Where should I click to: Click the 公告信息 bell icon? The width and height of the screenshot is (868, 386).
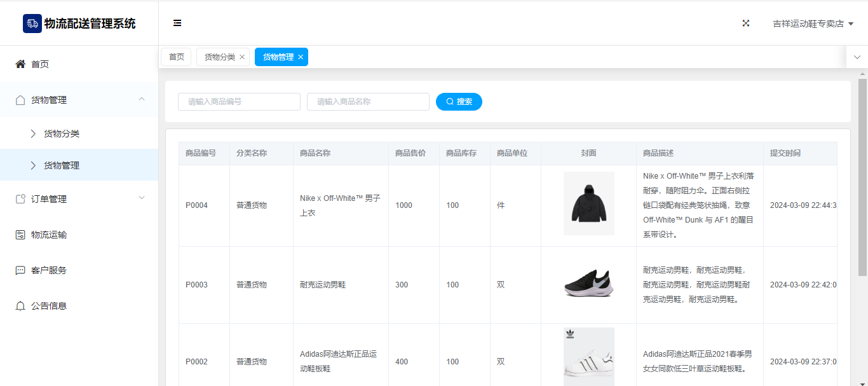coord(20,306)
